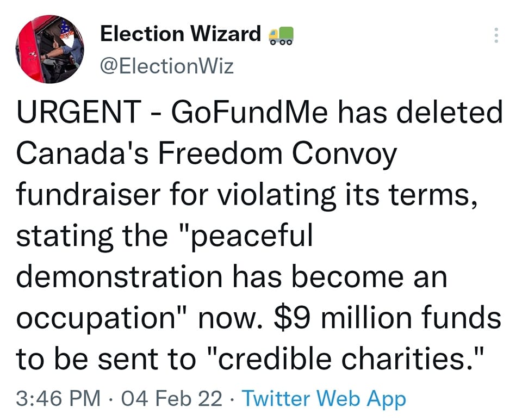Click the word URGENT in the tweet
The width and height of the screenshot is (522, 420).
(76, 114)
